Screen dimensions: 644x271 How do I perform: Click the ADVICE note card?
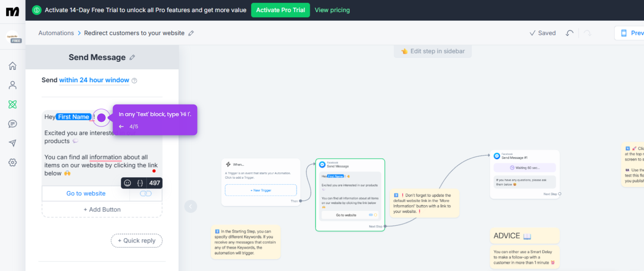click(524, 236)
